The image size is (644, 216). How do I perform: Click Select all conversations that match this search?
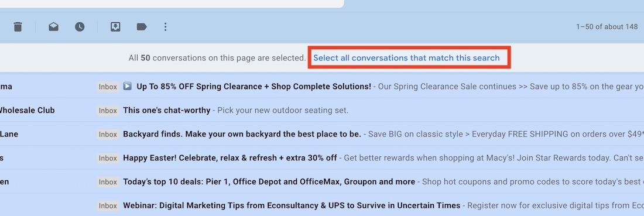(x=407, y=58)
